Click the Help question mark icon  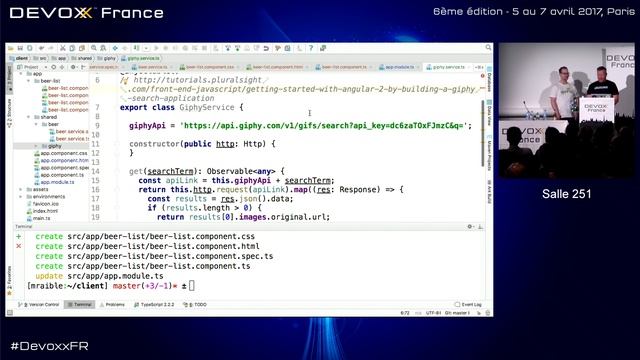(311, 48)
